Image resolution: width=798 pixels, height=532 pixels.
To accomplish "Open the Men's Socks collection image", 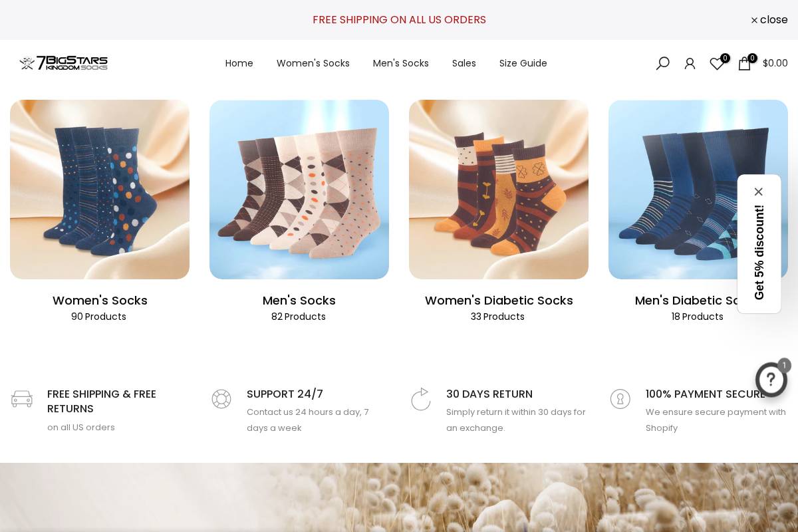I will (299, 190).
